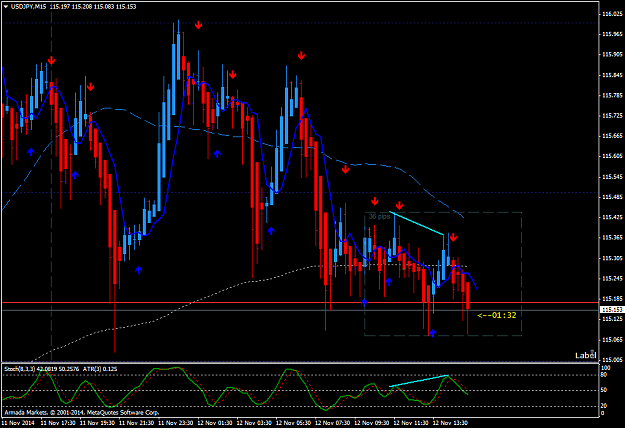Screen dimensions: 625x428
Task: Select the cyan trendline in the stochastic window
Action: click(x=419, y=381)
